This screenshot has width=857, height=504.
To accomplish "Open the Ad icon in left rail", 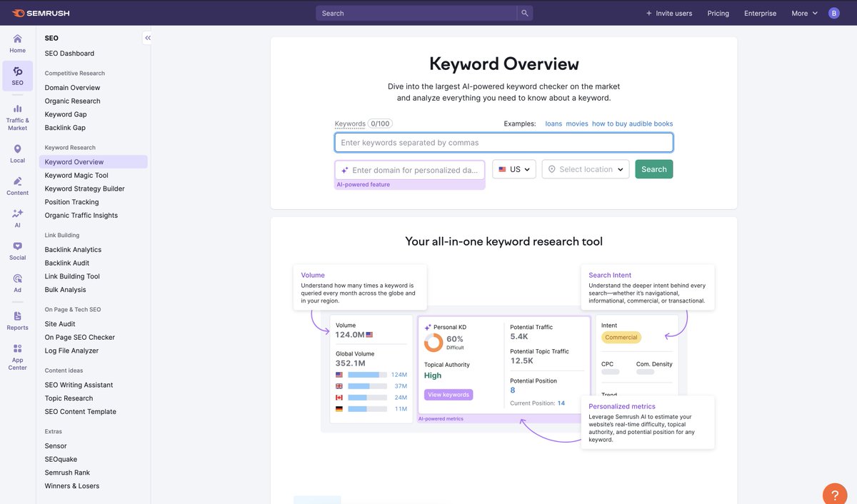I will pos(17,283).
